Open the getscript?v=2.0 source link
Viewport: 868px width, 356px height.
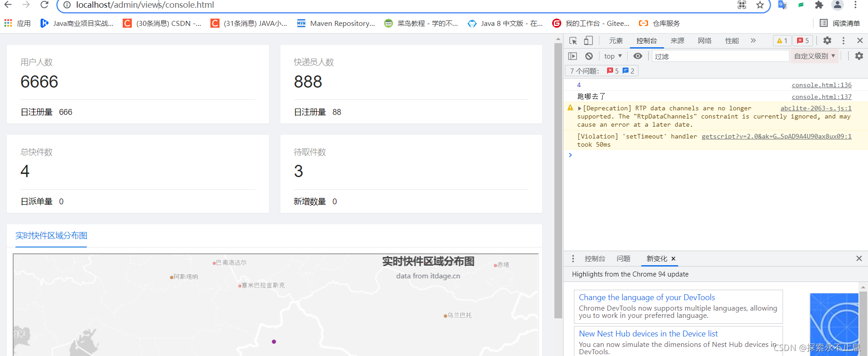(x=777, y=136)
